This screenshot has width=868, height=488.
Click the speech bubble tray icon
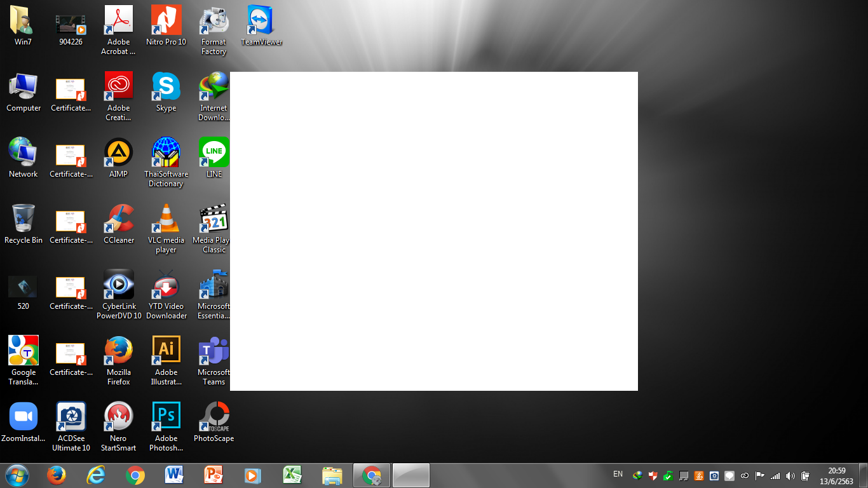(x=729, y=475)
